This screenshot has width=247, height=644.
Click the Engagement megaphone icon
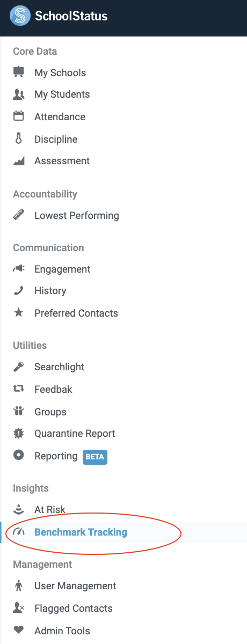[x=19, y=269]
